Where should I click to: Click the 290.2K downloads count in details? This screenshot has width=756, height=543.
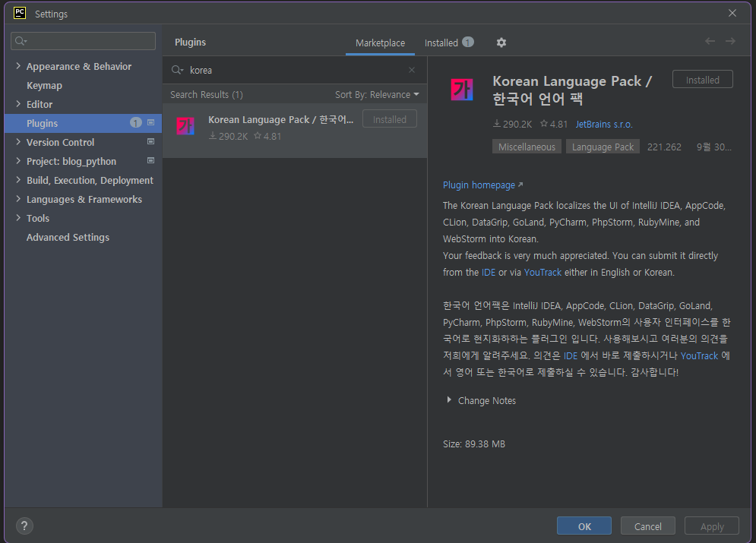click(513, 125)
